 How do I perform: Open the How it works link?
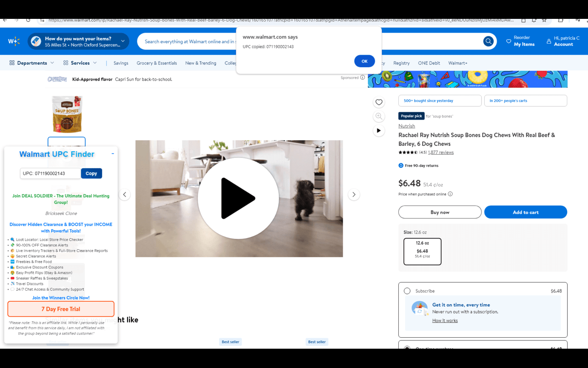[445, 321]
